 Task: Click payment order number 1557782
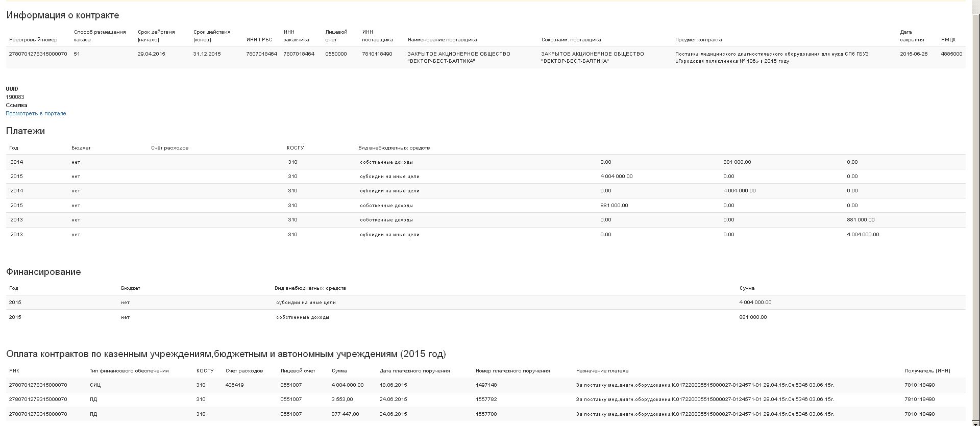(486, 399)
